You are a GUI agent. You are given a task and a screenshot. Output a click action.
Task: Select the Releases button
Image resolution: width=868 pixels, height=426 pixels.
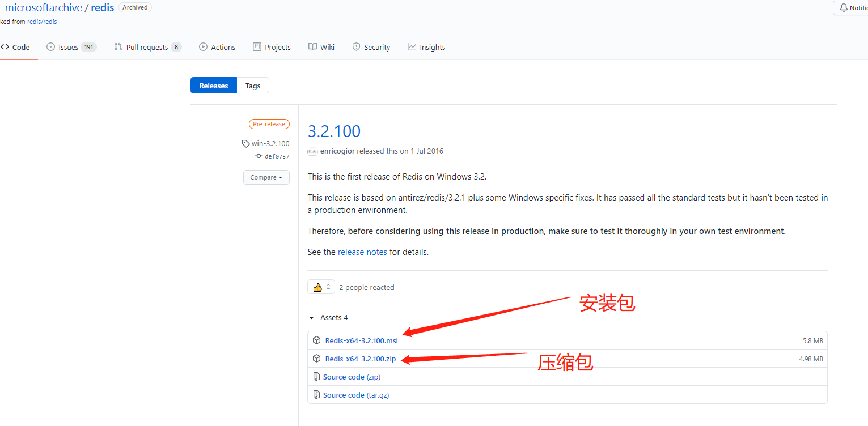(x=214, y=86)
